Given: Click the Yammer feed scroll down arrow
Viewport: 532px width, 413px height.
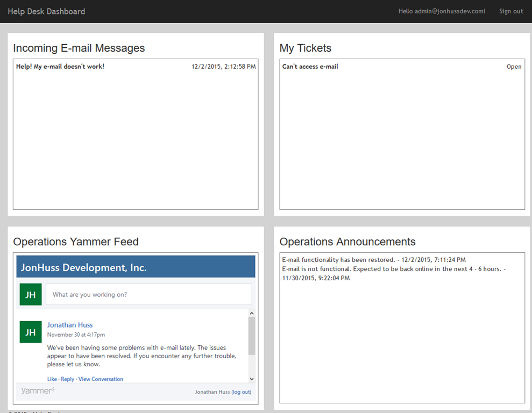Looking at the screenshot, I should pos(252,378).
